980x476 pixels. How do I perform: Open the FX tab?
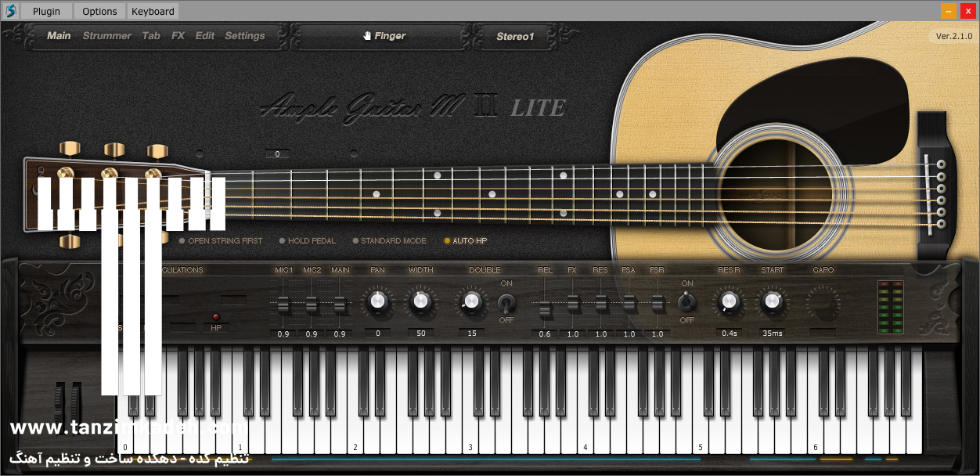[x=178, y=36]
